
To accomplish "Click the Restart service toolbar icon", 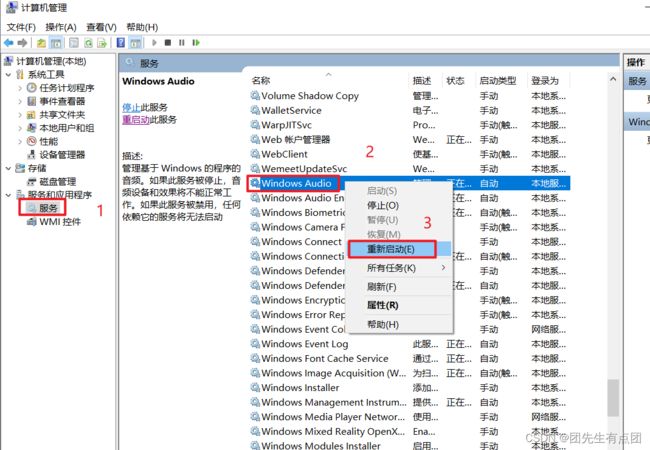I will pyautogui.click(x=196, y=42).
